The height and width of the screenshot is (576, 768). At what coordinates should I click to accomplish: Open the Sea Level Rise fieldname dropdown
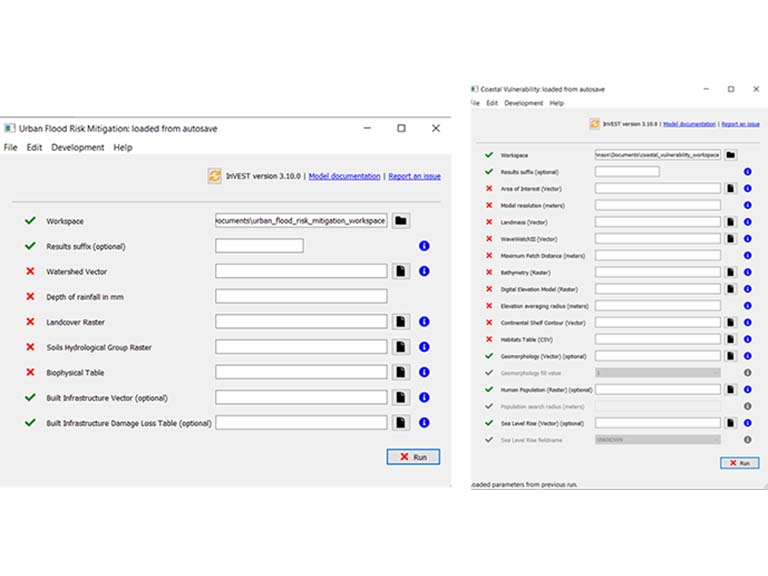tap(658, 440)
